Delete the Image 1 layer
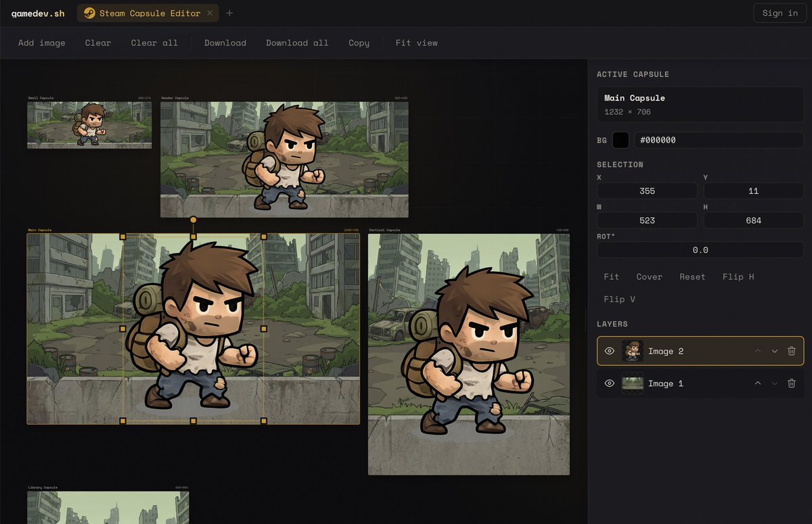Viewport: 812px width, 524px height. (x=792, y=383)
